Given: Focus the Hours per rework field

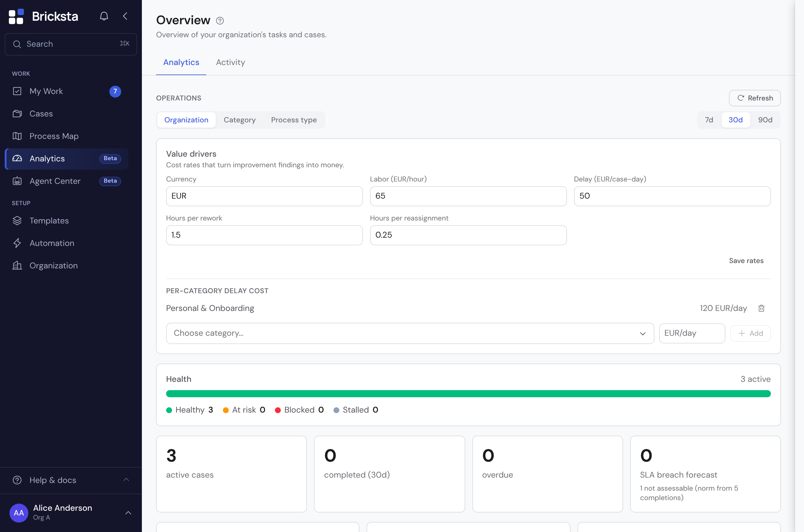Looking at the screenshot, I should 264,235.
